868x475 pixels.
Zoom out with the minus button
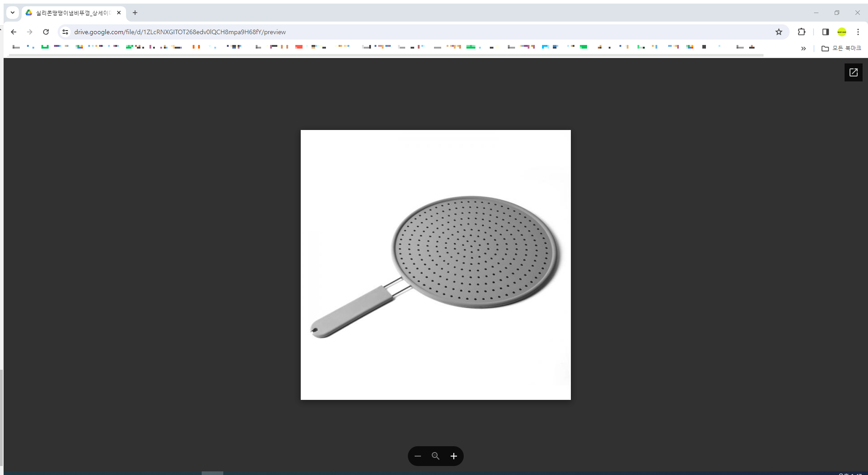pos(418,456)
